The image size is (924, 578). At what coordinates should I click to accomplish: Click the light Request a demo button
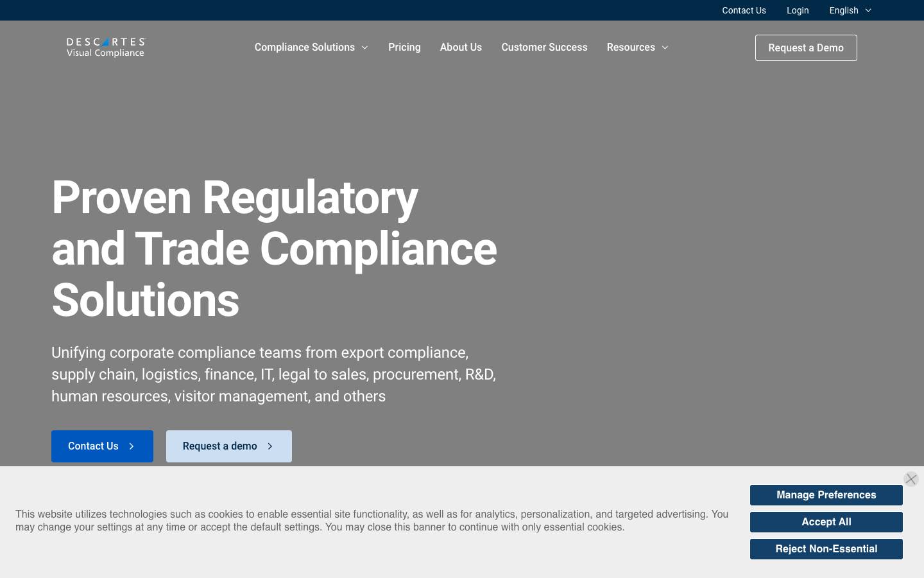[x=229, y=446]
